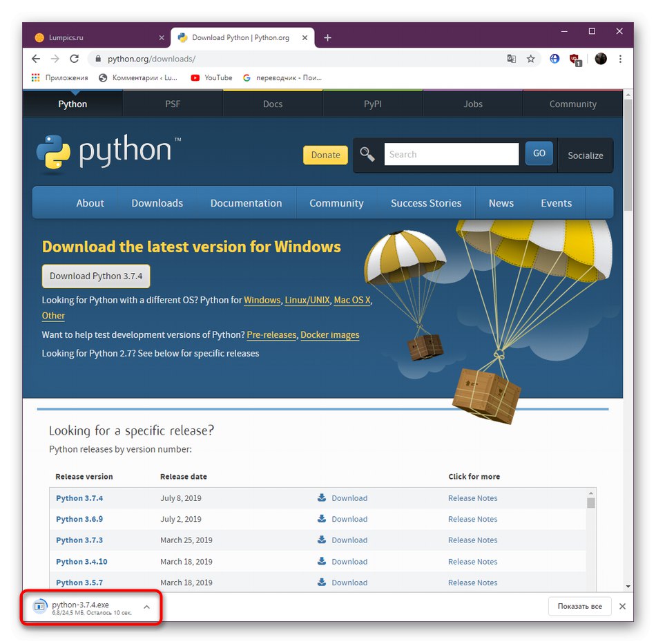Image resolution: width=656 pixels, height=644 pixels.
Task: Open the Documentation navigation menu
Action: [246, 203]
